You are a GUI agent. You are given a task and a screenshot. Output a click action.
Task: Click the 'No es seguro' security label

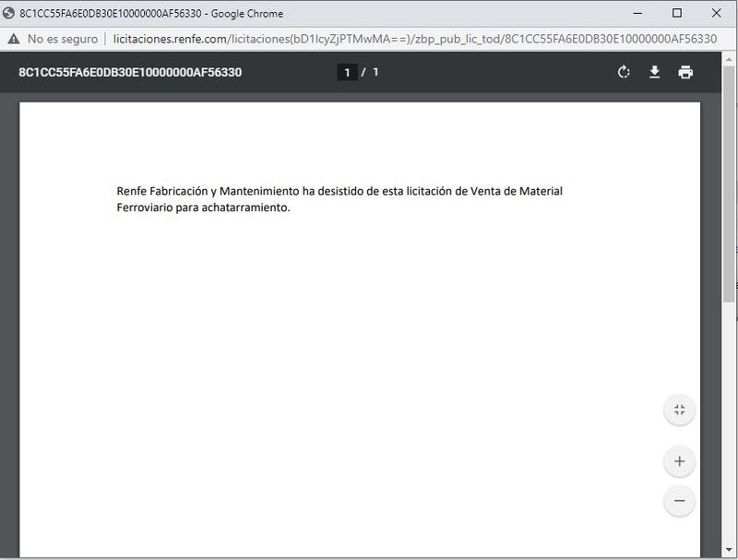(x=63, y=39)
